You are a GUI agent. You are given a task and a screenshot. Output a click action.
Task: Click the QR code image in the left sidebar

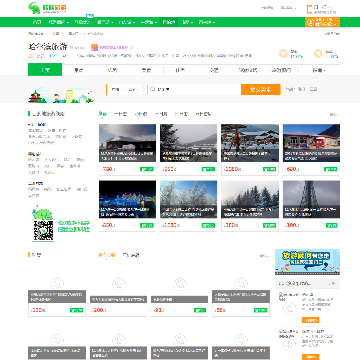(x=43, y=230)
